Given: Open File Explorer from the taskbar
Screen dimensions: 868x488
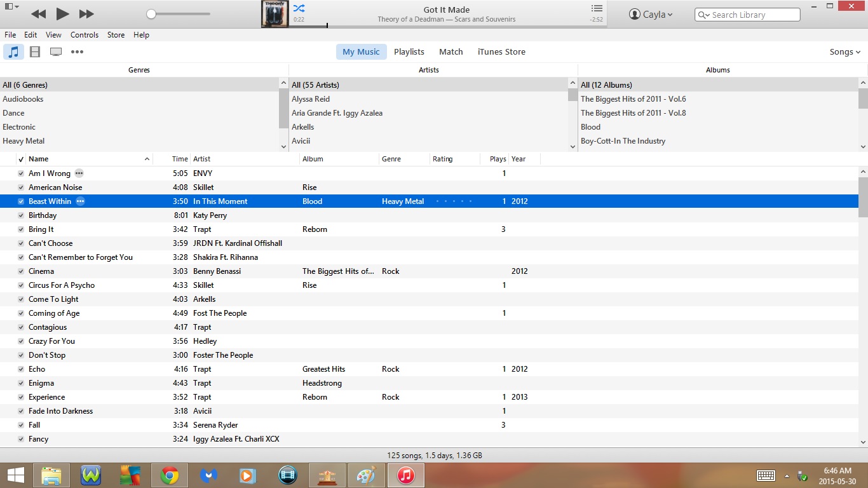Looking at the screenshot, I should 51,475.
